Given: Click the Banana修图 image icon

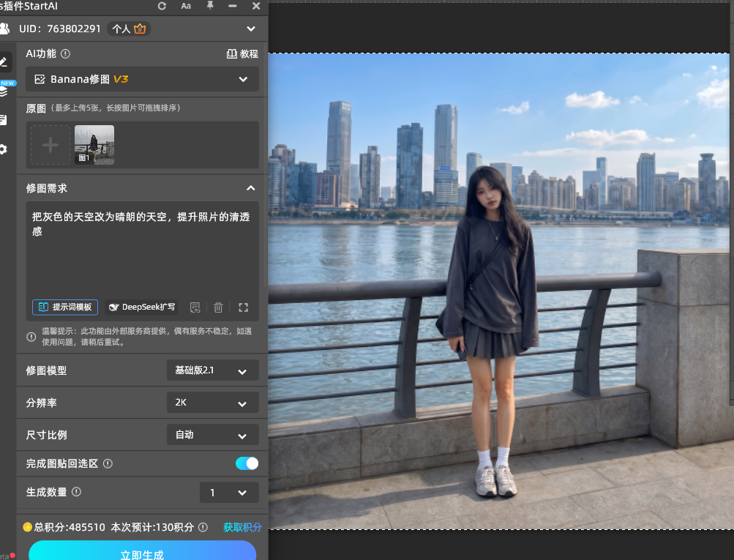Looking at the screenshot, I should [40, 79].
